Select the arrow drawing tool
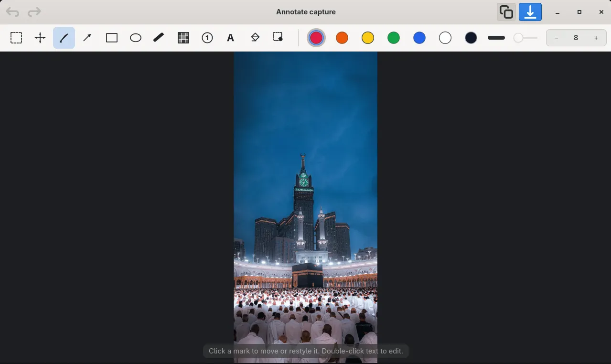This screenshot has width=611, height=364. tap(87, 38)
